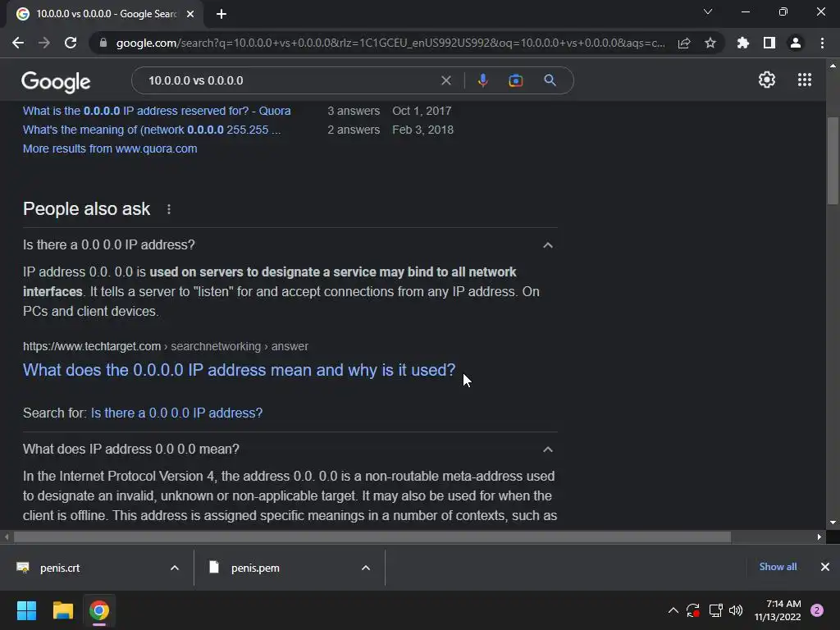Viewport: 840px width, 630px height.
Task: Open the update-pending tray icon
Action: pos(693,610)
